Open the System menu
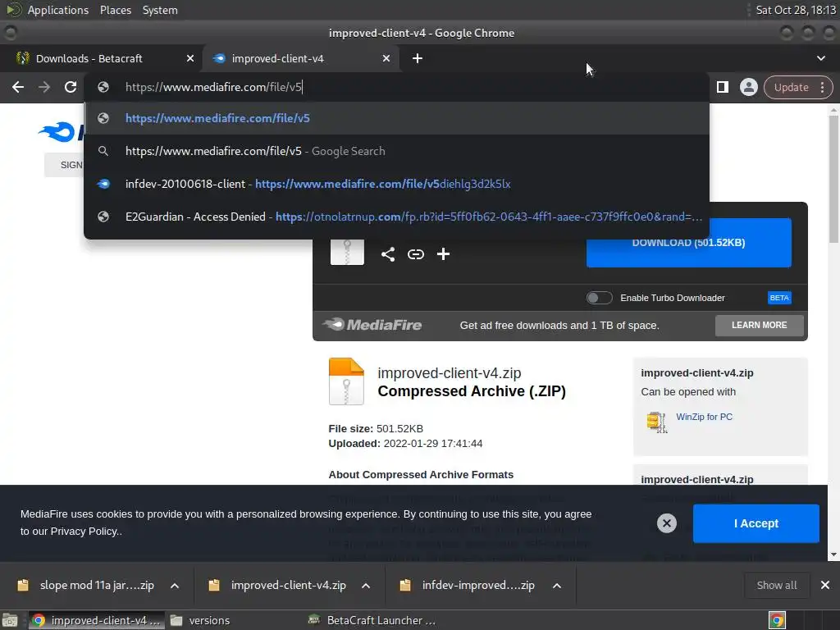This screenshot has width=840, height=630. coord(160,10)
